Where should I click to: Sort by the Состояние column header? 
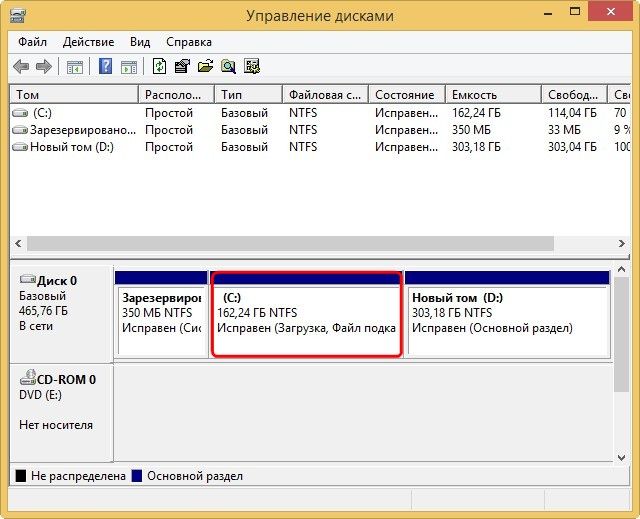(407, 95)
